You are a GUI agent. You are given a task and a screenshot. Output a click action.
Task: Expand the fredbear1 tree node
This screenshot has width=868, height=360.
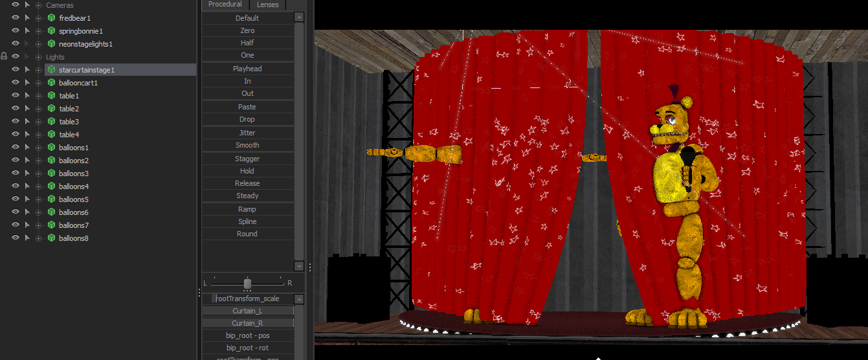[x=39, y=18]
